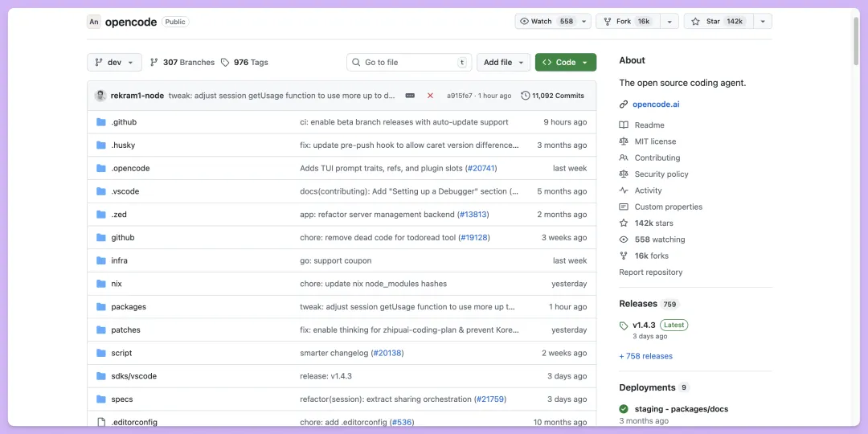868x434 pixels.
Task: Open the 307 Branches link
Action: pos(182,63)
